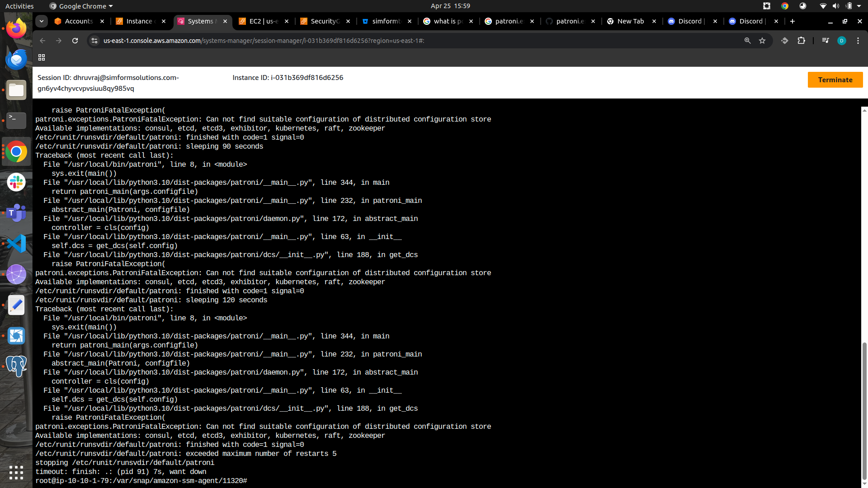Screen dimensions: 868x488
Task: Close the Systems Manager tab
Action: [x=225, y=21]
